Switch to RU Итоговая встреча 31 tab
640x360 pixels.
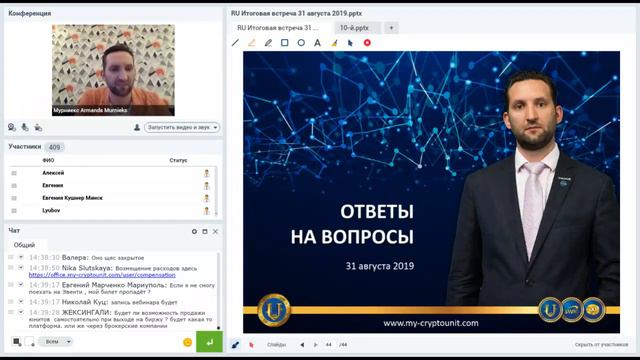click(x=282, y=28)
